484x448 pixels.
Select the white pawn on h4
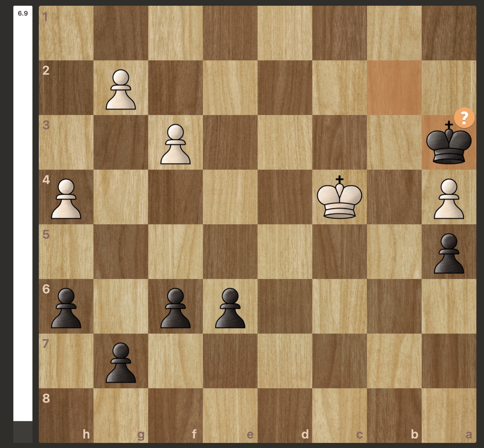66,199
